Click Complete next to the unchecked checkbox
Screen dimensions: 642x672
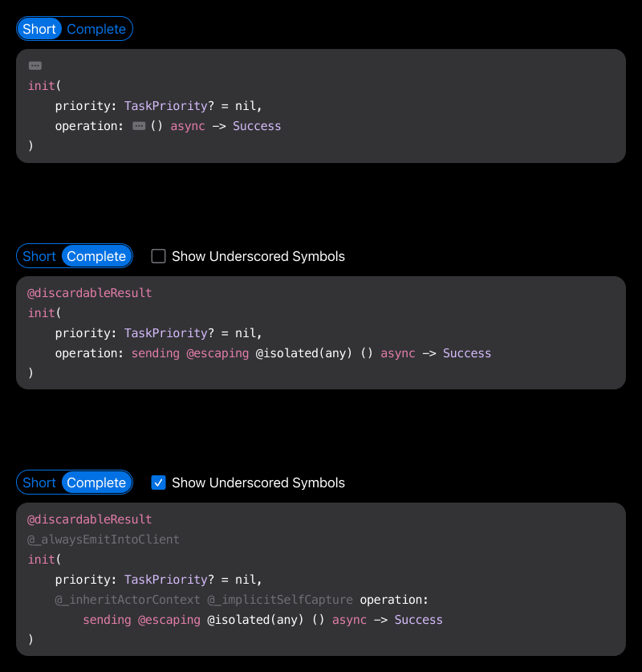click(x=96, y=256)
